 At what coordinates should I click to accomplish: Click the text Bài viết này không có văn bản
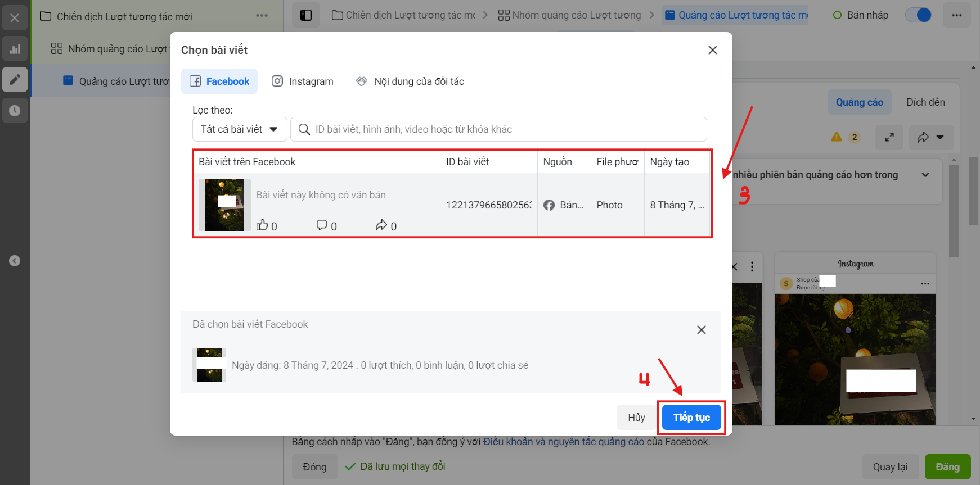pos(321,195)
